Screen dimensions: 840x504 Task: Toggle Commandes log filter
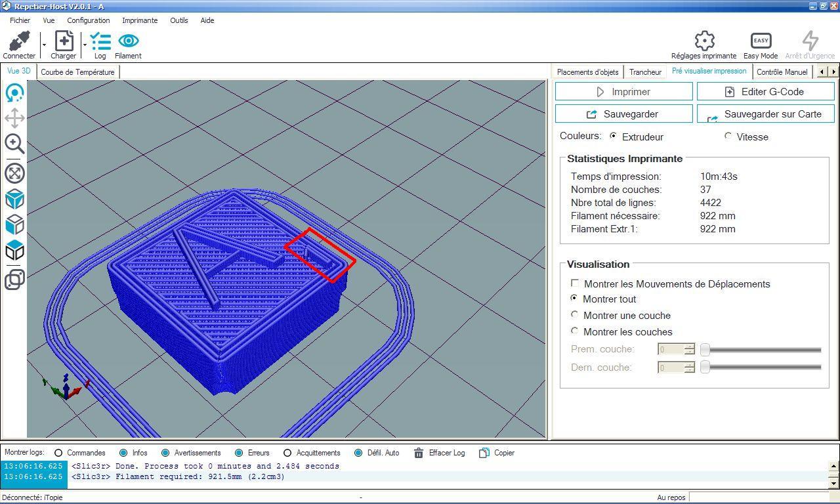58,453
